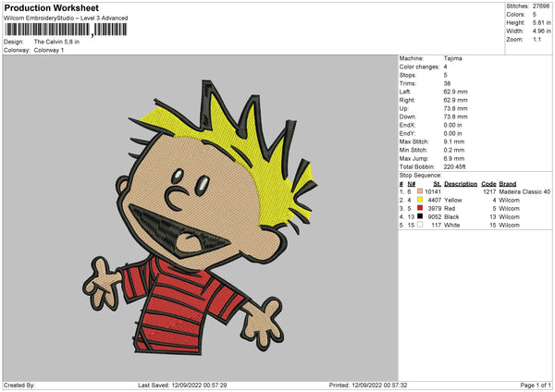Click the 'White' description in stop sequence
This screenshot has height=392, width=555.
pos(452,226)
